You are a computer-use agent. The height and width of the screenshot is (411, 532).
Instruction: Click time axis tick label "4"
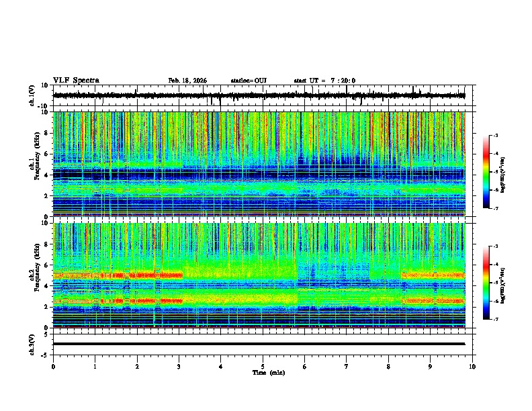[220, 367]
